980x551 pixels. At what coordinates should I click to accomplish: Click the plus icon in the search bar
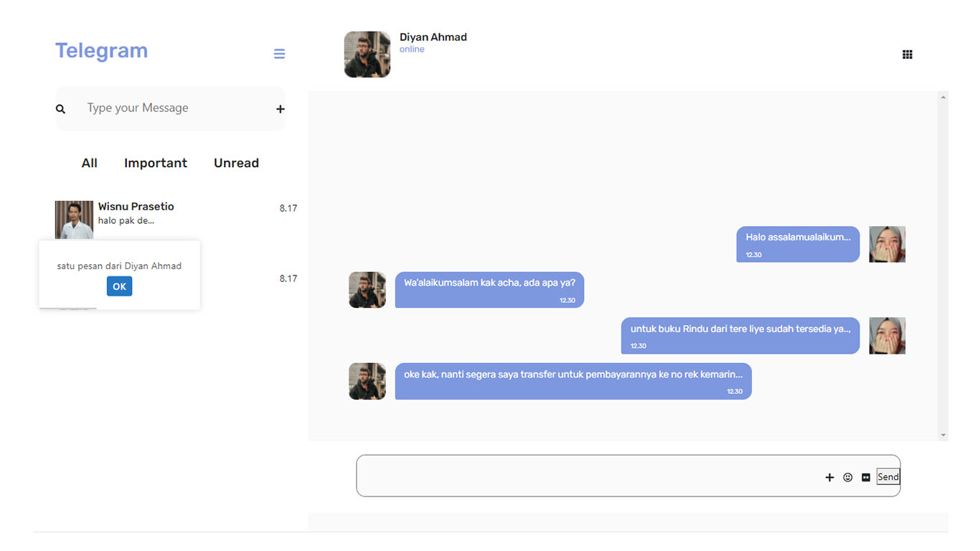(x=280, y=108)
